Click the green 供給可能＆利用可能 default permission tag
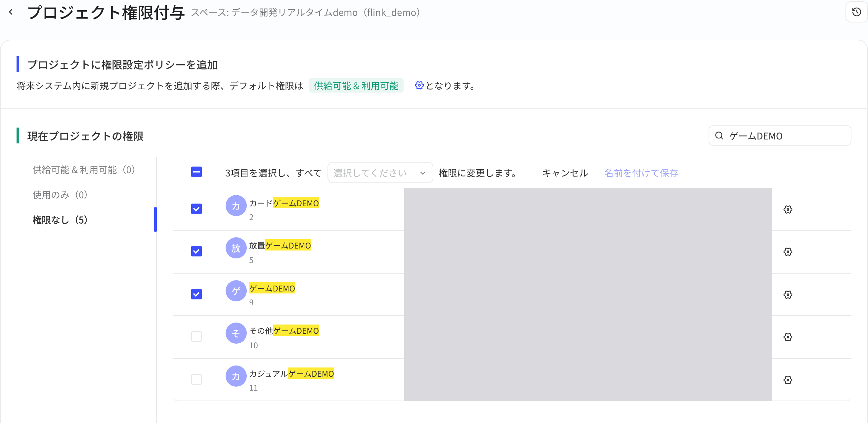 pos(356,86)
